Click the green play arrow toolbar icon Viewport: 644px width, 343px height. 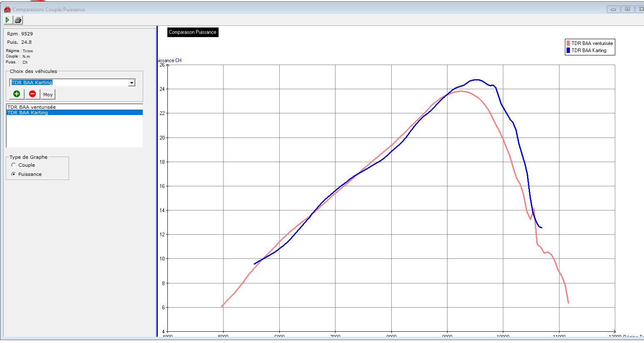(7, 20)
